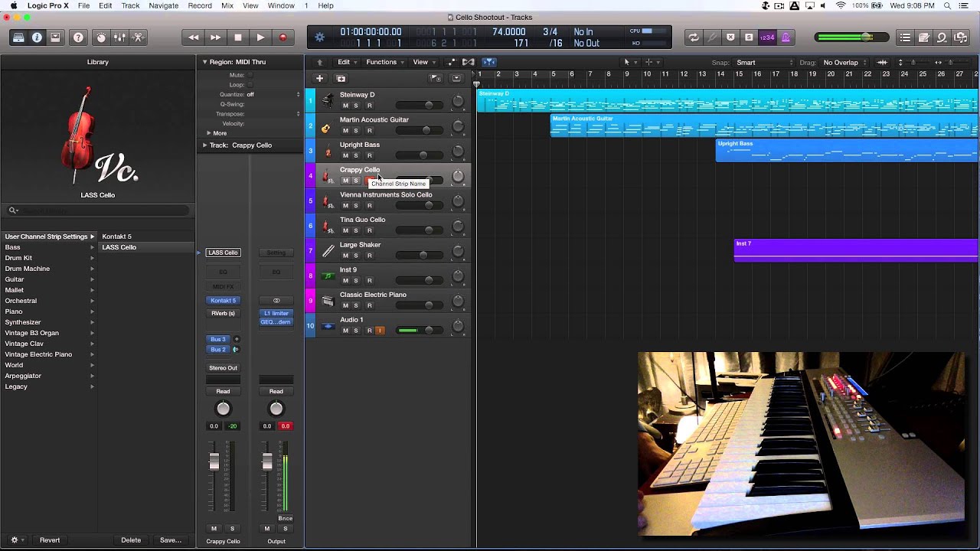Open the Window menu
This screenshot has height=551, width=980.
(281, 5)
